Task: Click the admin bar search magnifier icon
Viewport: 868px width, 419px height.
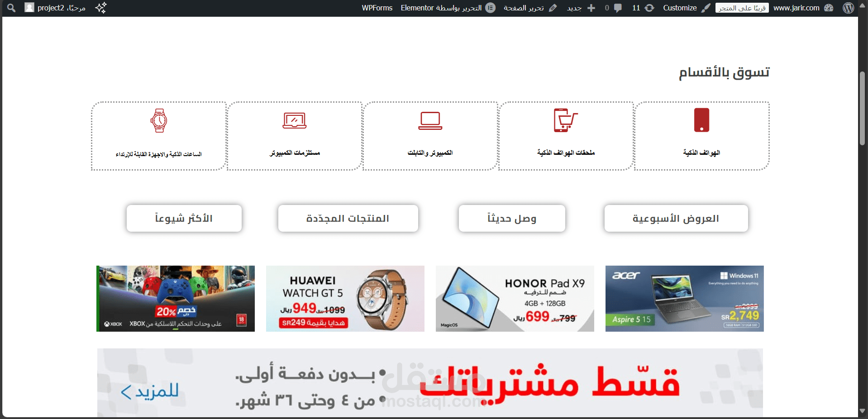Action: pos(11,8)
